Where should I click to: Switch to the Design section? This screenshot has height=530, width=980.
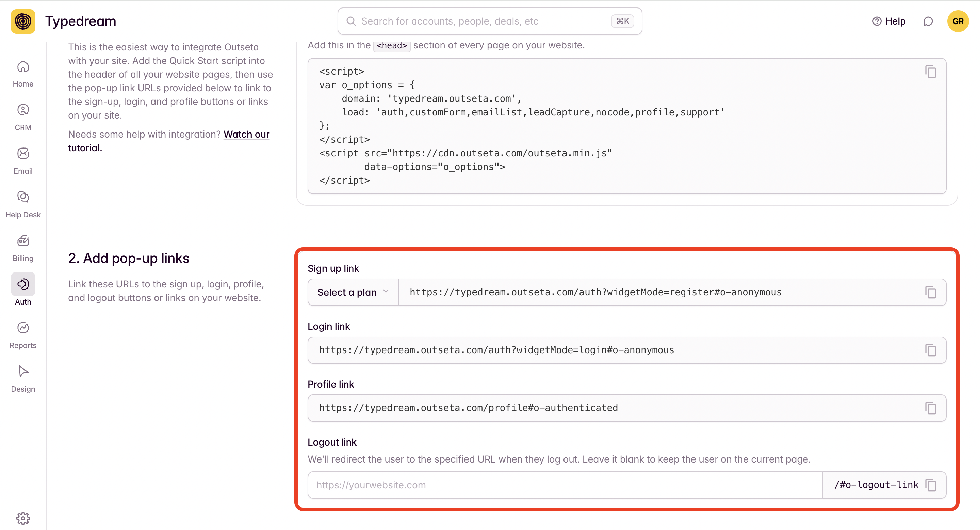[23, 379]
